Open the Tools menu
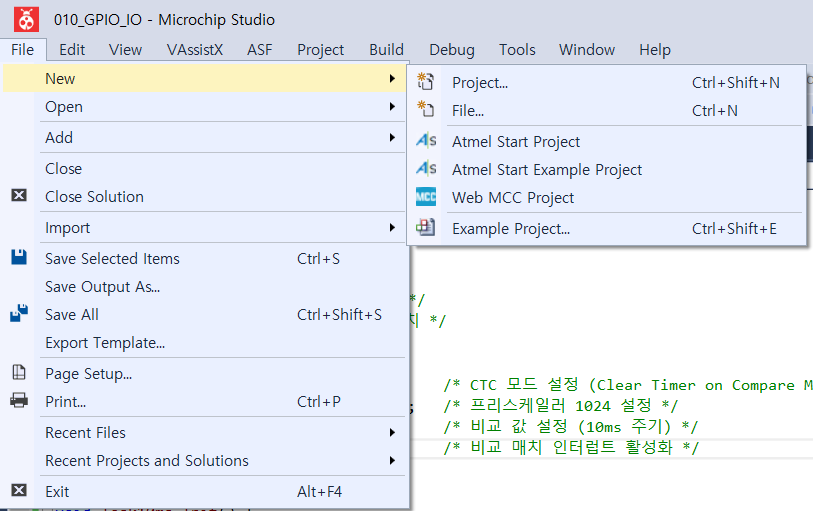813x511 pixels. (517, 50)
